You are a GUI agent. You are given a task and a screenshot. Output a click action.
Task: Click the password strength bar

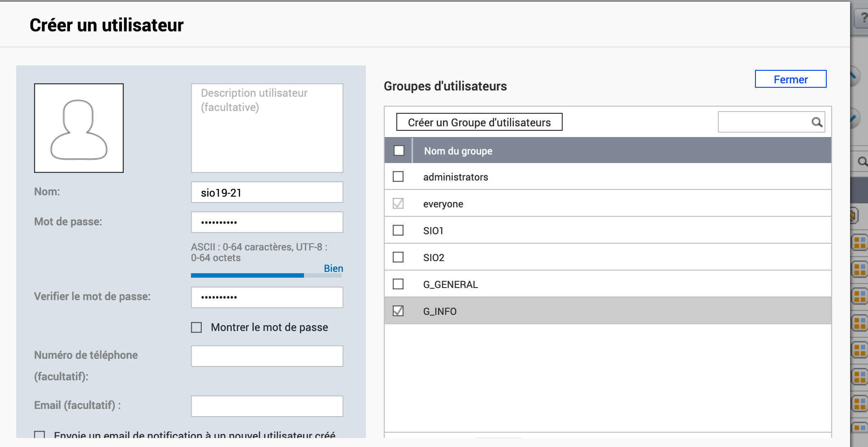[x=266, y=275]
